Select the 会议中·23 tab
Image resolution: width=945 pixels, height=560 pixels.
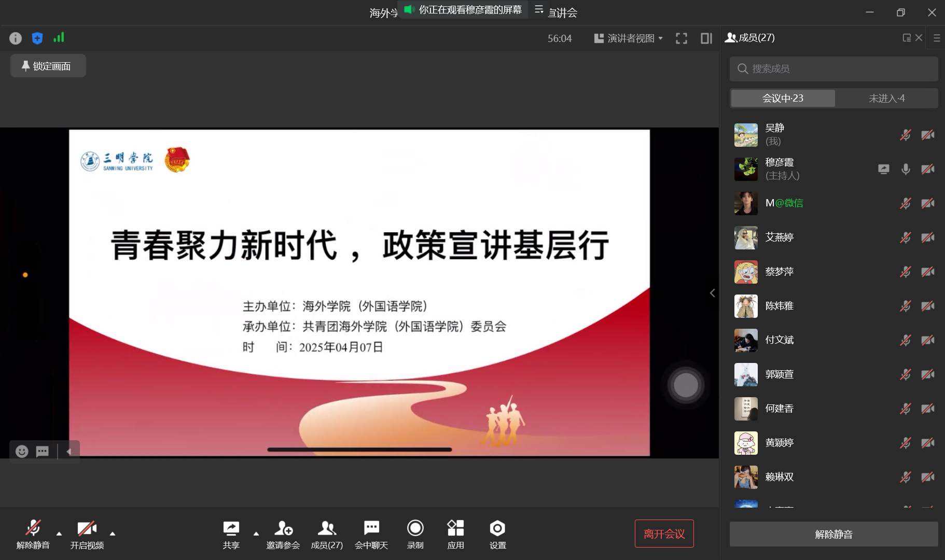783,99
